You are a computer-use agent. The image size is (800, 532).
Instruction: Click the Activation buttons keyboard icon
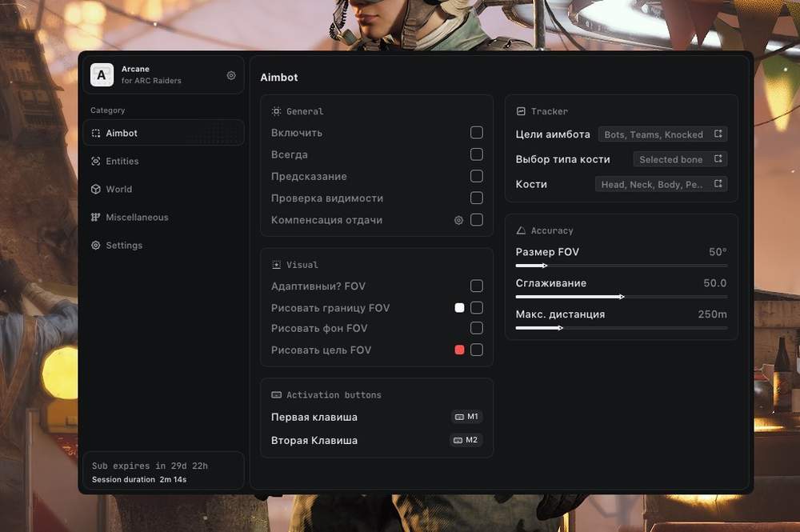[277, 394]
